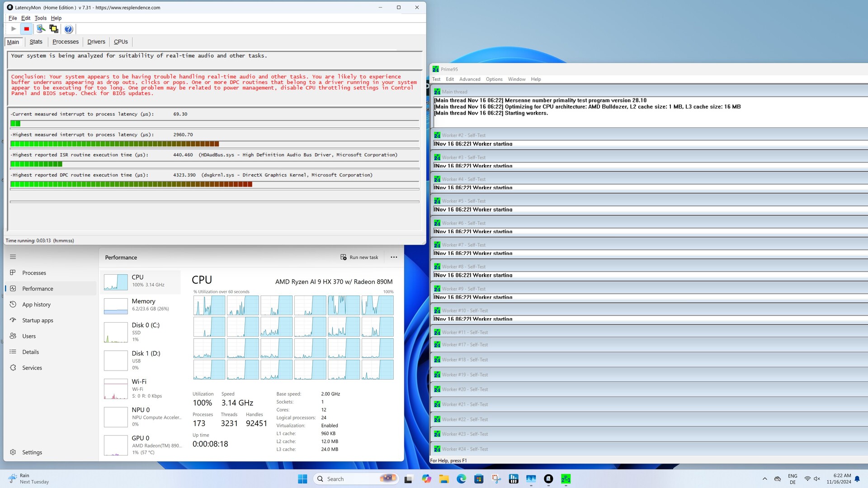Click the yellow overlapping windows toolbar icon
Viewport: 868px width, 488px height.
(54, 29)
